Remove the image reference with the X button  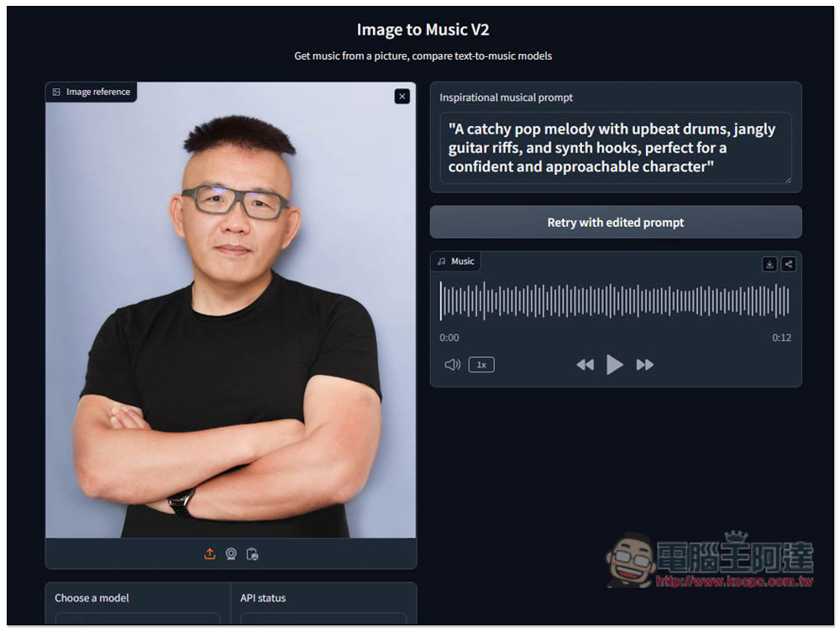(402, 97)
